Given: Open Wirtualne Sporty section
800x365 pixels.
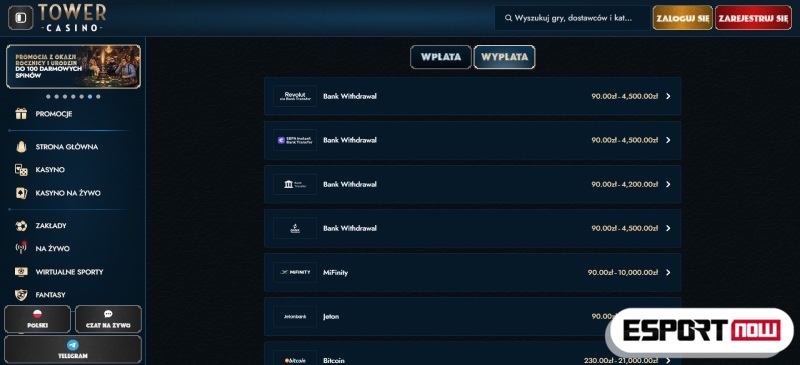Looking at the screenshot, I should [69, 272].
